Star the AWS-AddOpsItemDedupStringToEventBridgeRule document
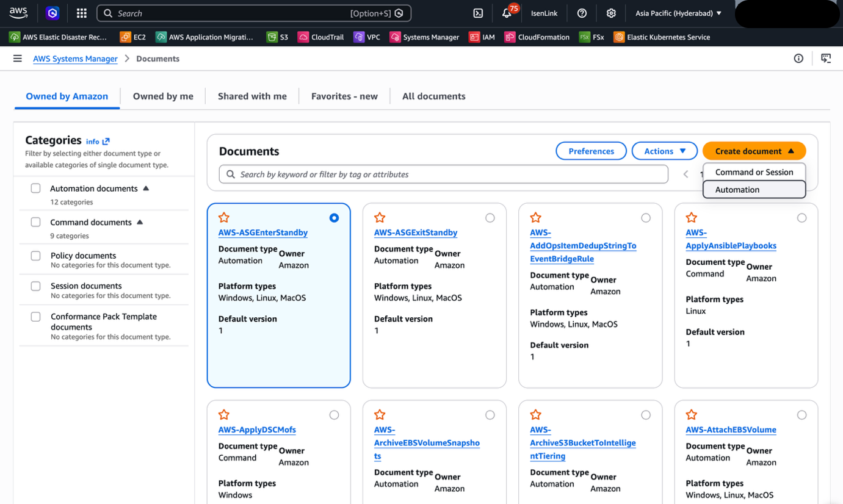The height and width of the screenshot is (504, 843). (x=535, y=218)
